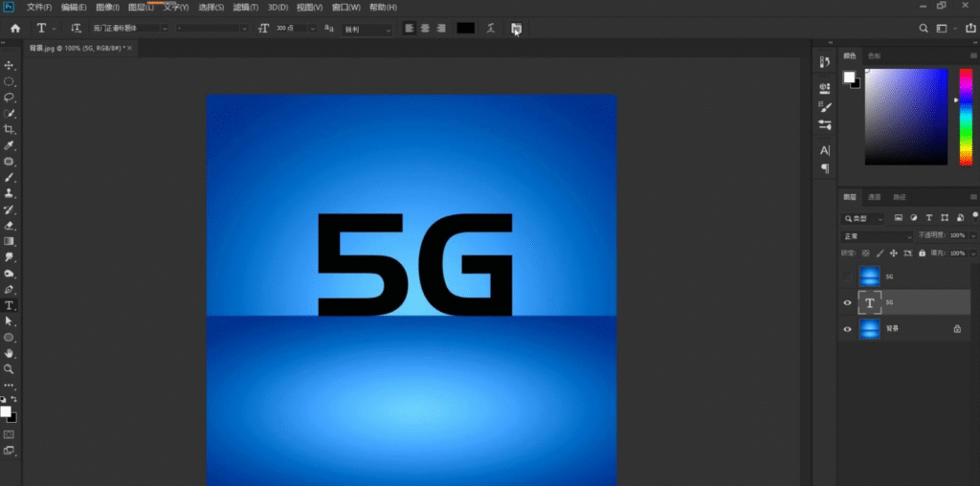Toggle lock transparent pixels

[x=865, y=253]
